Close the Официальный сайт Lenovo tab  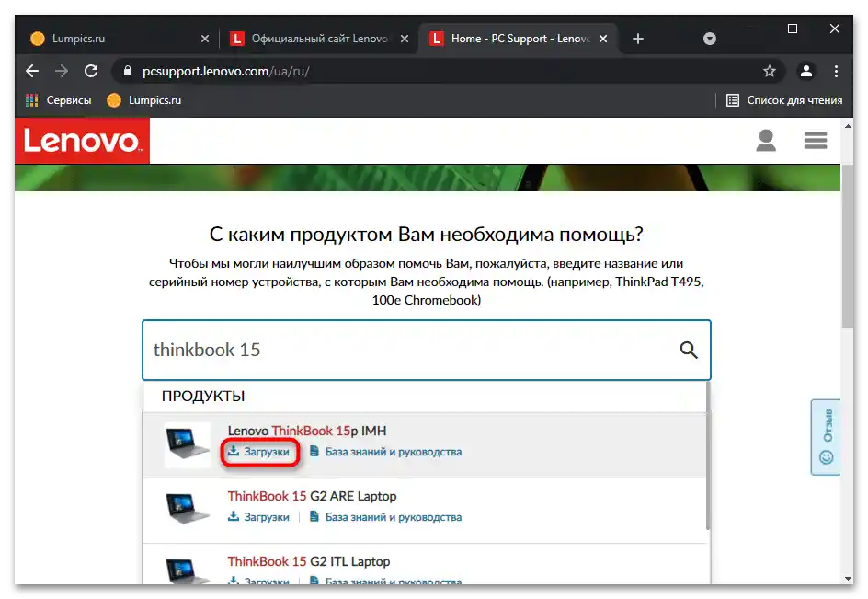click(405, 39)
